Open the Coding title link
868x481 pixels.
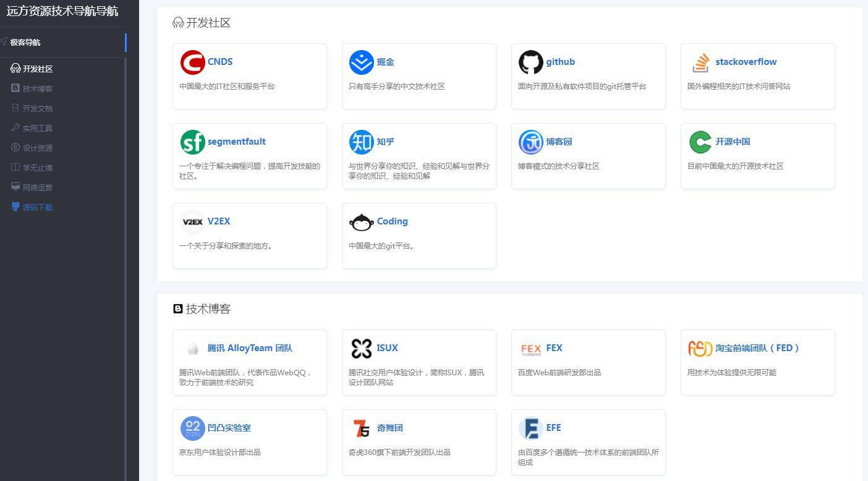pyautogui.click(x=393, y=221)
